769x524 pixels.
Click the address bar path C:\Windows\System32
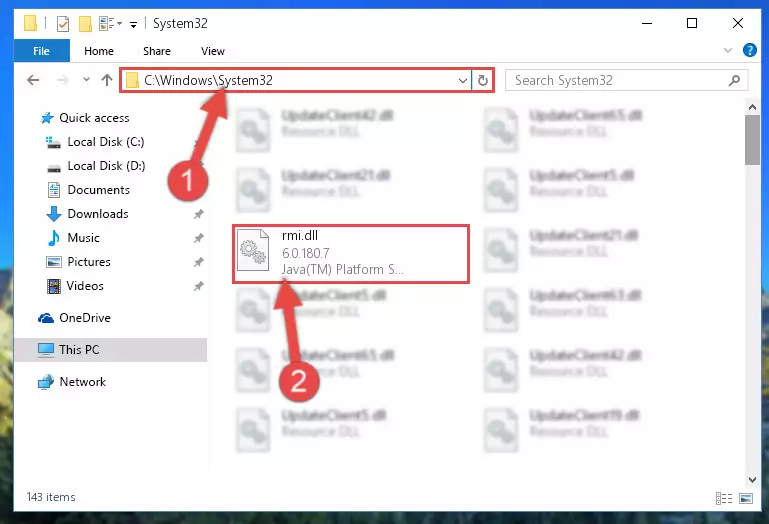click(208, 80)
